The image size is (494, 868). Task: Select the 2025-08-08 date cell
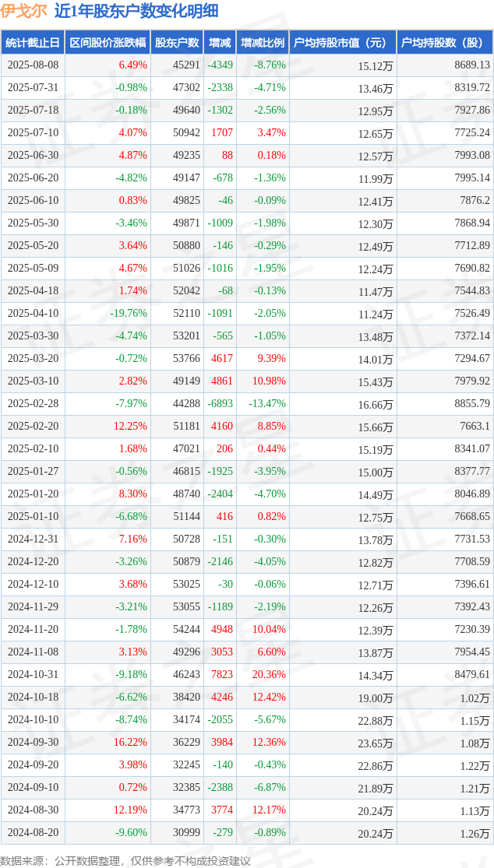33,65
